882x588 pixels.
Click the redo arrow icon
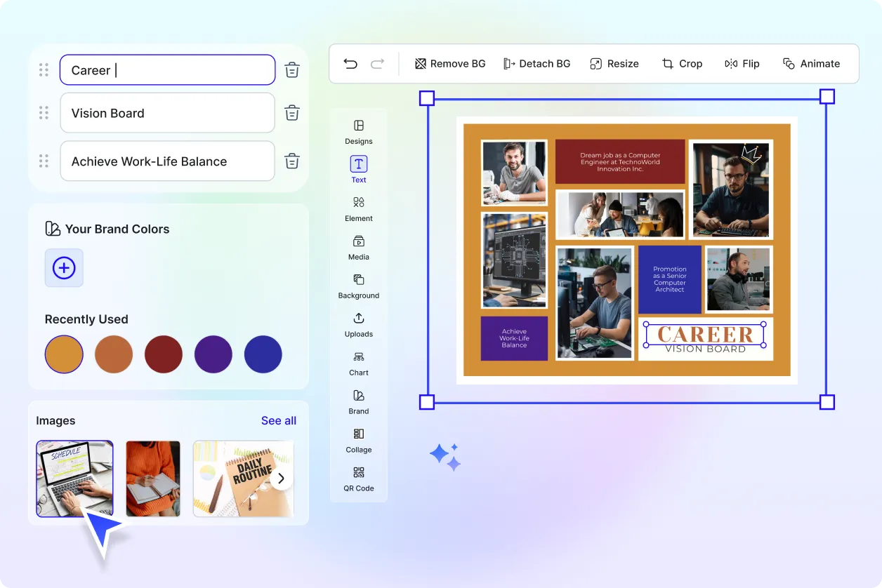tap(377, 64)
